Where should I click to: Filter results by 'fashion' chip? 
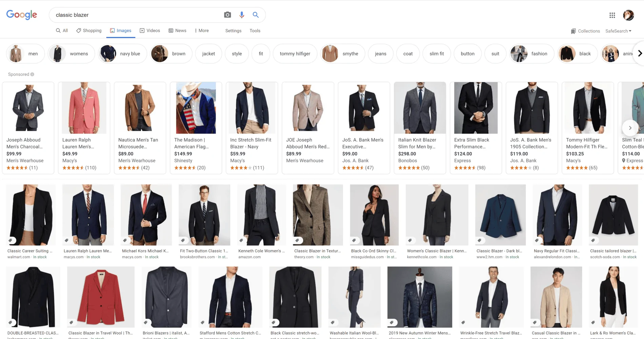[532, 54]
